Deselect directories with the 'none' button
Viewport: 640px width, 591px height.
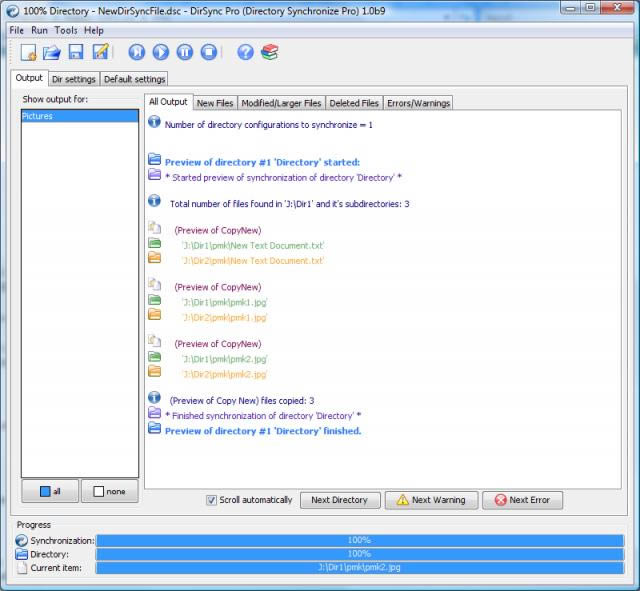[x=110, y=491]
